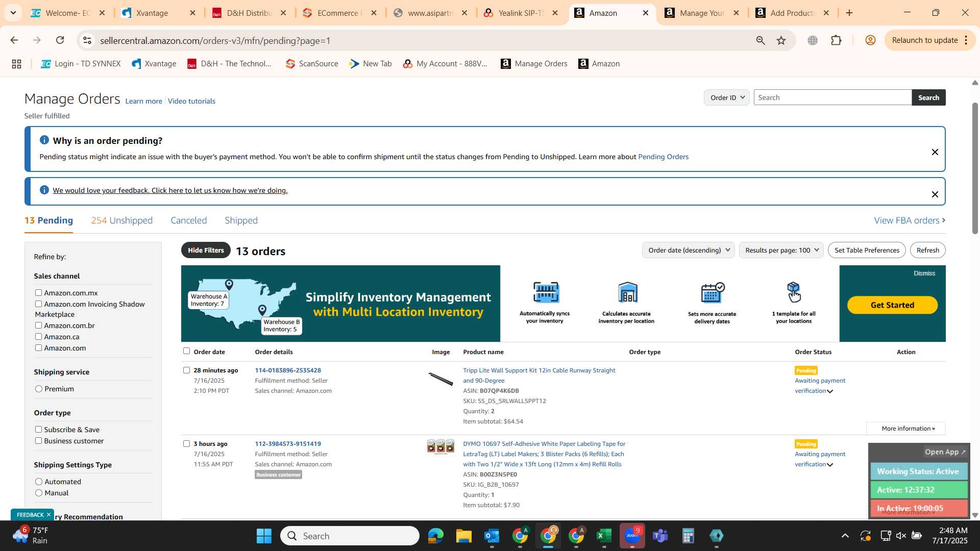Close the feedback request banner
The width and height of the screenshot is (980, 551).
(x=935, y=194)
